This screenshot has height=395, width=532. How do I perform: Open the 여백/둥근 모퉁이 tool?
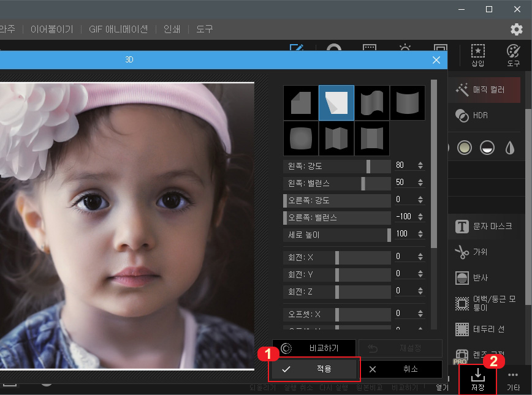click(x=484, y=304)
